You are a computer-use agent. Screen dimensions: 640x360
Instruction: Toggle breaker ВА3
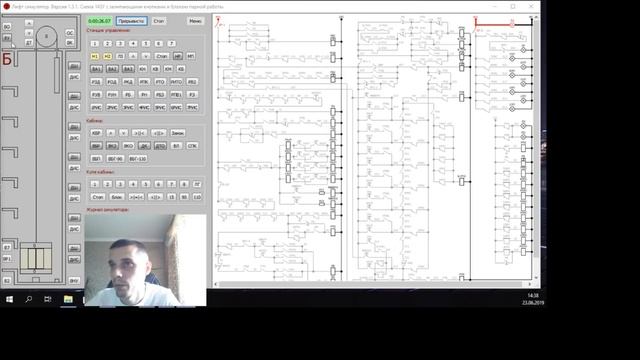[128, 69]
